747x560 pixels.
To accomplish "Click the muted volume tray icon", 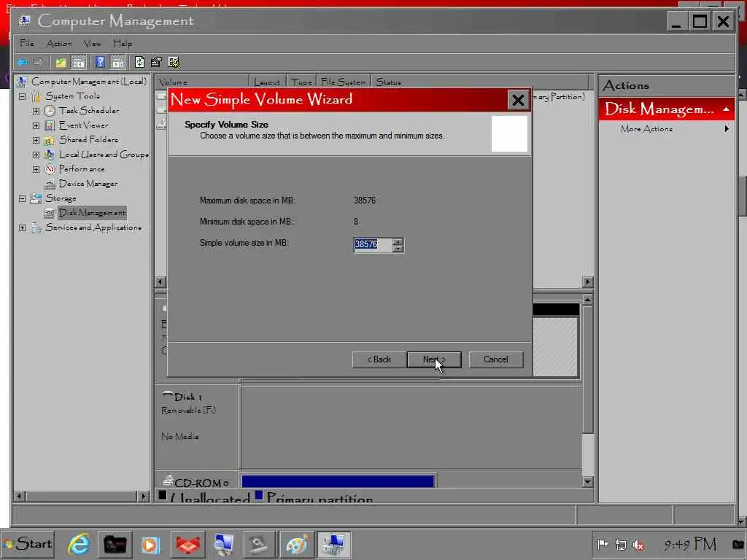I will click(638, 545).
